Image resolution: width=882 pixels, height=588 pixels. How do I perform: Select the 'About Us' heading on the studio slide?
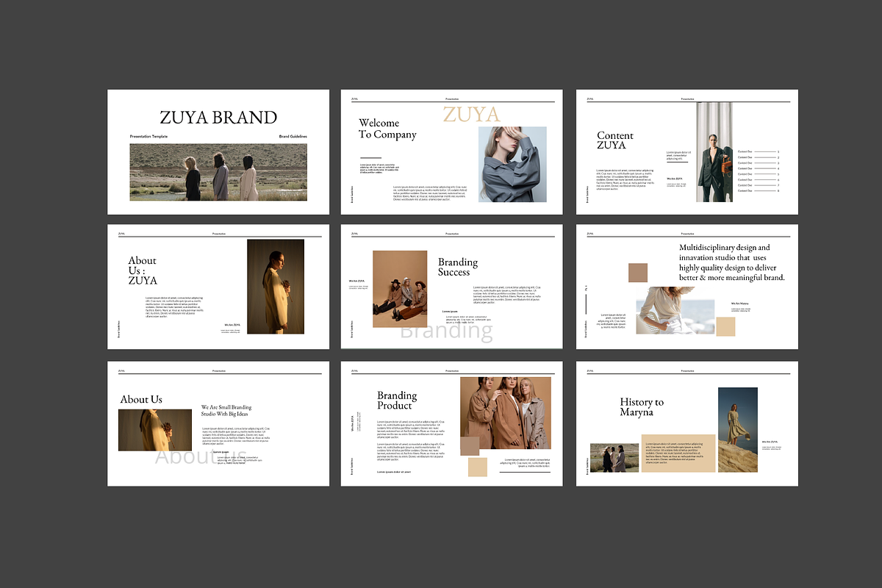[141, 399]
